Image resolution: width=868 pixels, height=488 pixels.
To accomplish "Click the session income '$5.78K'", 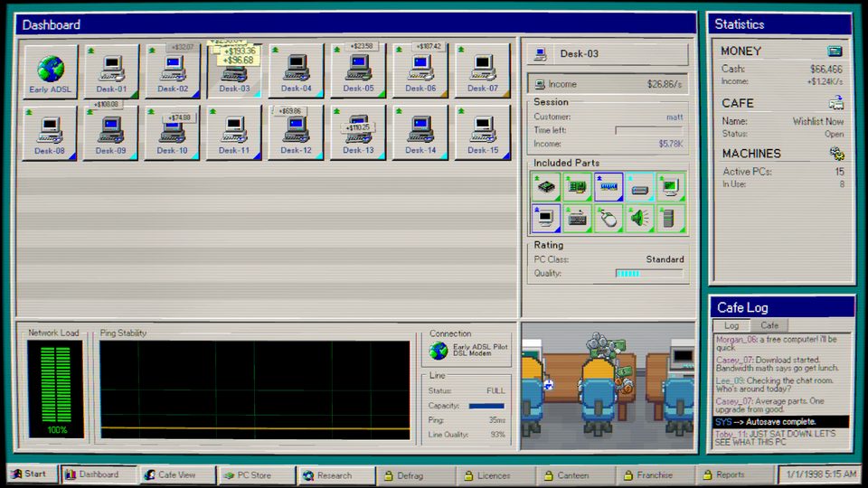I will [670, 144].
